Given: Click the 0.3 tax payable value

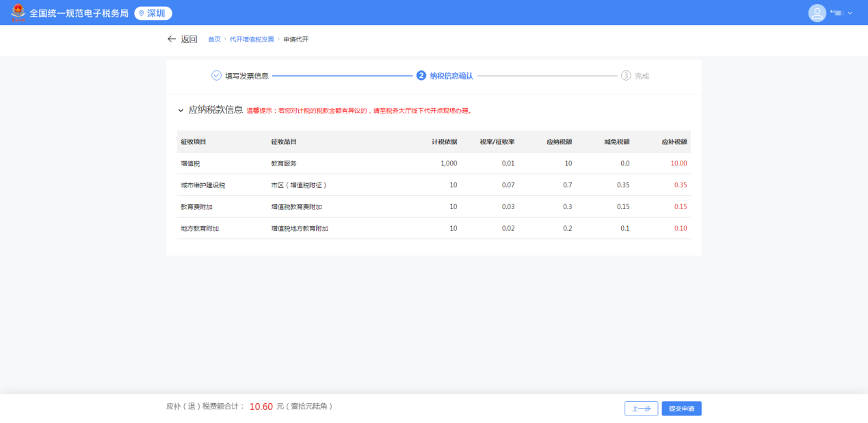Looking at the screenshot, I should click(x=567, y=207).
